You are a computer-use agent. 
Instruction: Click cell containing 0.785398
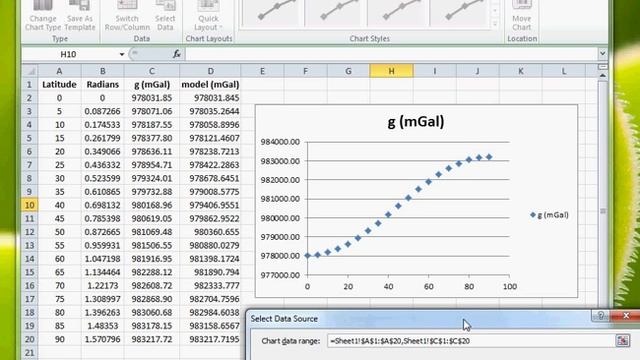102,218
